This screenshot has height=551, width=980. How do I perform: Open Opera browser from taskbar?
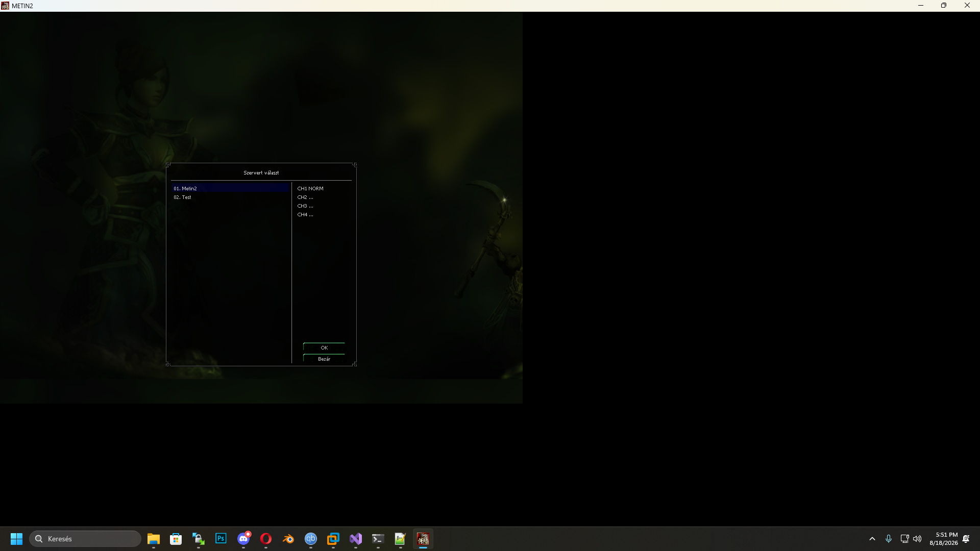266,539
